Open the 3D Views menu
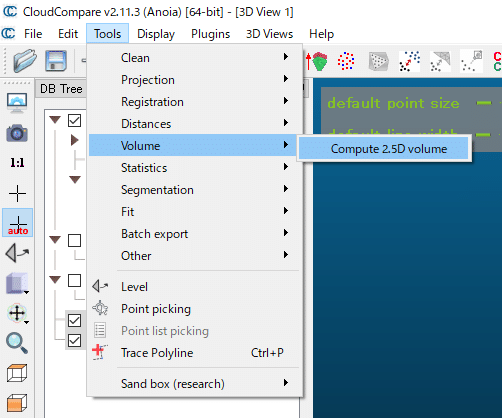This screenshot has height=418, width=502. [269, 34]
